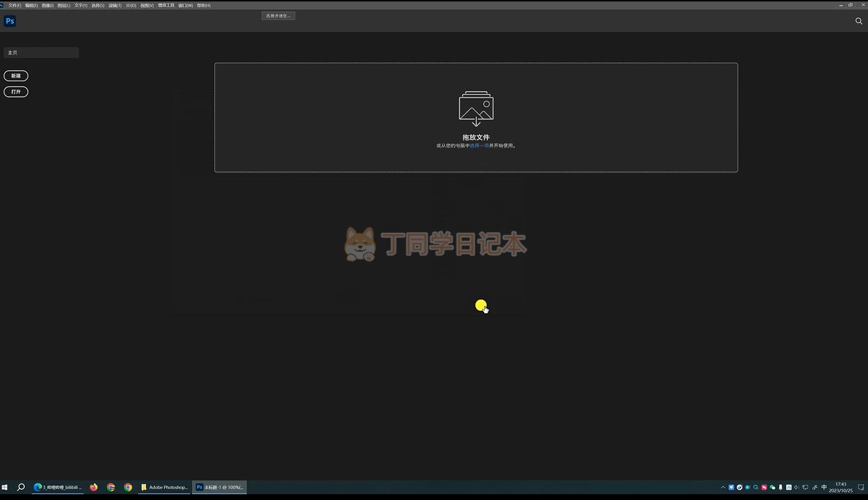Select the 主页 sidebar item
Image resolution: width=868 pixels, height=500 pixels.
click(41, 53)
